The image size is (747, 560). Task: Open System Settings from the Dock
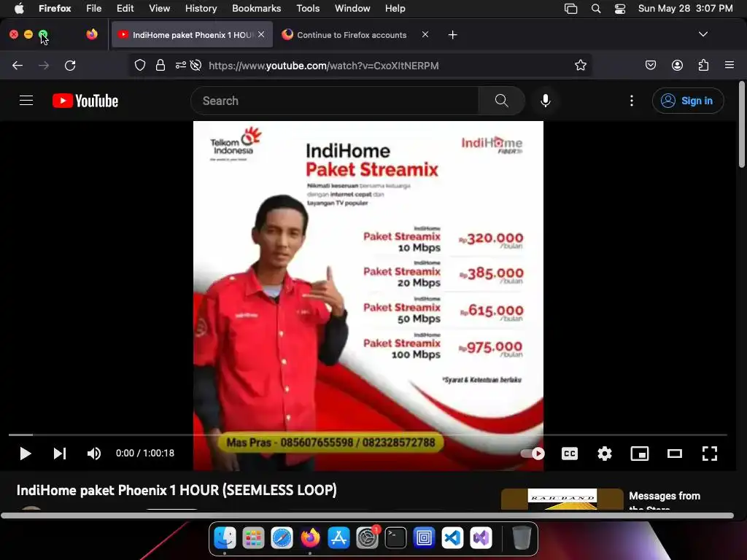368,538
